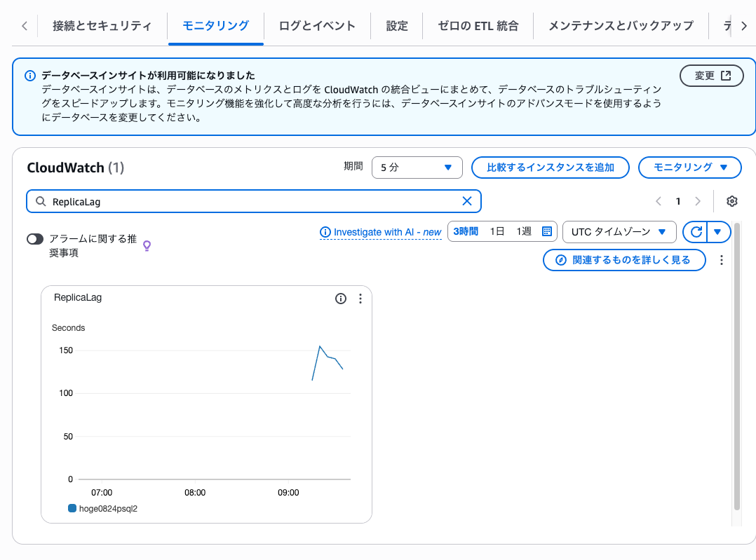Expand the モニタリング dropdown button

pos(689,168)
